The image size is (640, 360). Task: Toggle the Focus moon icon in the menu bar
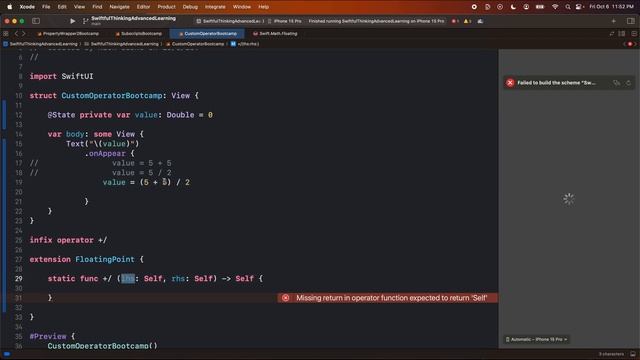pos(513,7)
